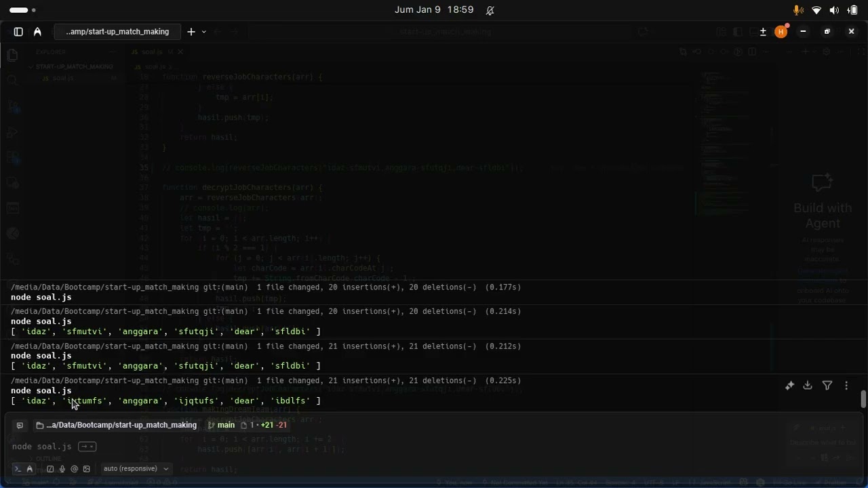Switch to agent input mode icon
Screen dimensions: 868x488
[x=30, y=469]
